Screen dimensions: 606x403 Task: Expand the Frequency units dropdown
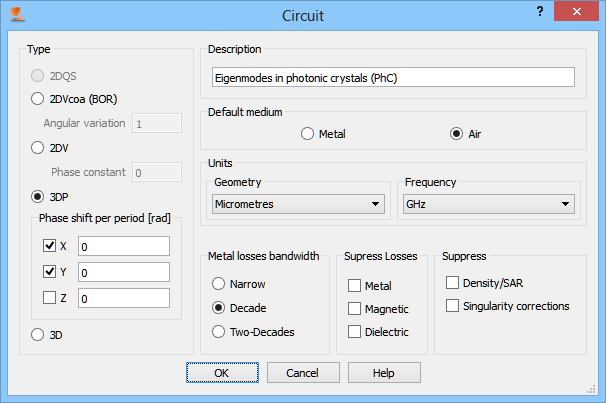[x=488, y=204]
